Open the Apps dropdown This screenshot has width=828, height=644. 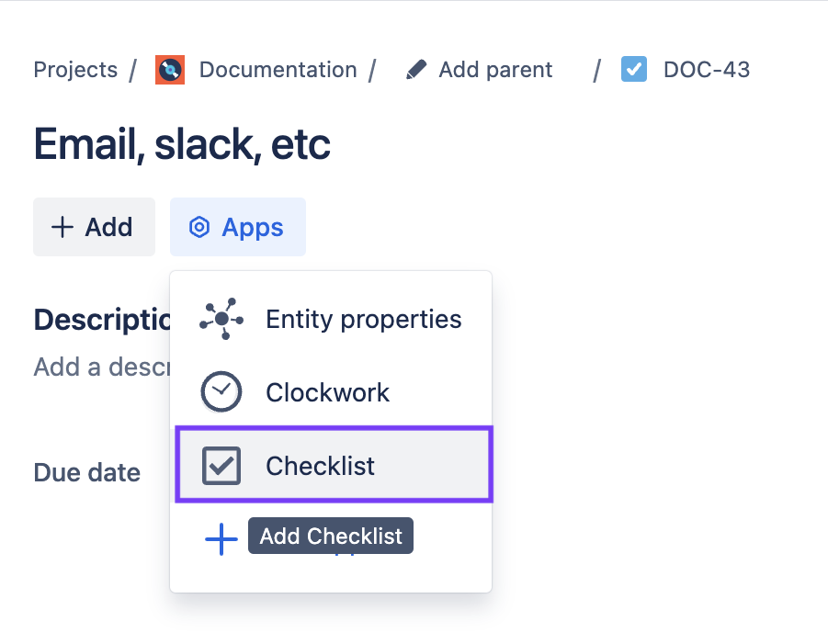[238, 227]
